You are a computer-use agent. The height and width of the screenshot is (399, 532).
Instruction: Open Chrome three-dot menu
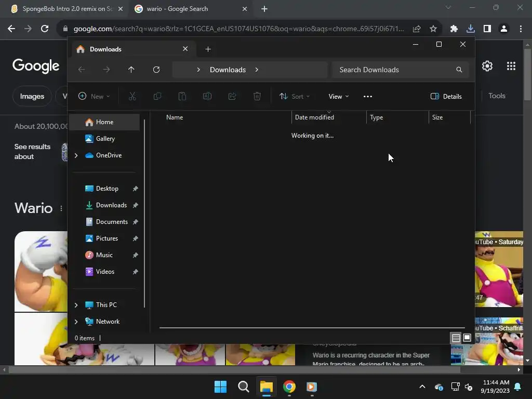tap(521, 29)
